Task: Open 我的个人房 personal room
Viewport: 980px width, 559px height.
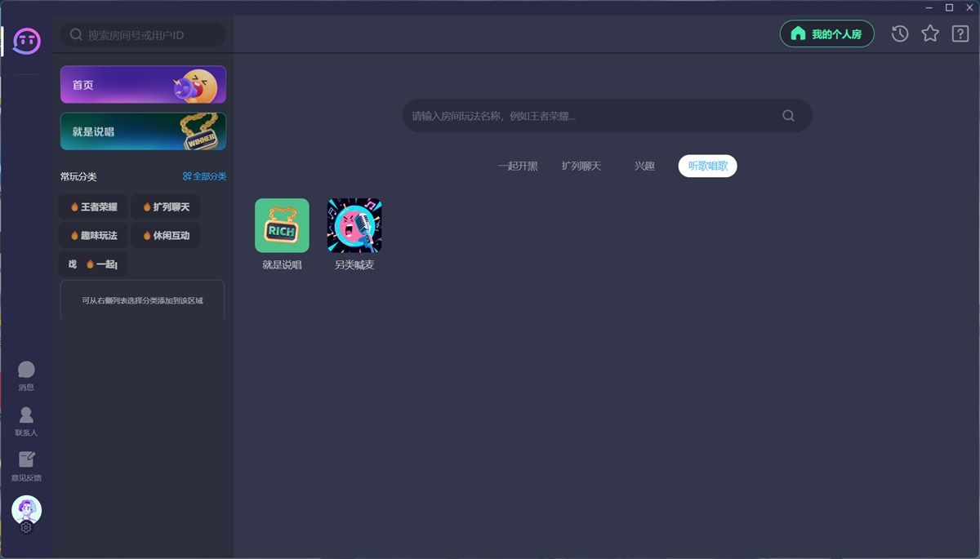Action: coord(826,34)
